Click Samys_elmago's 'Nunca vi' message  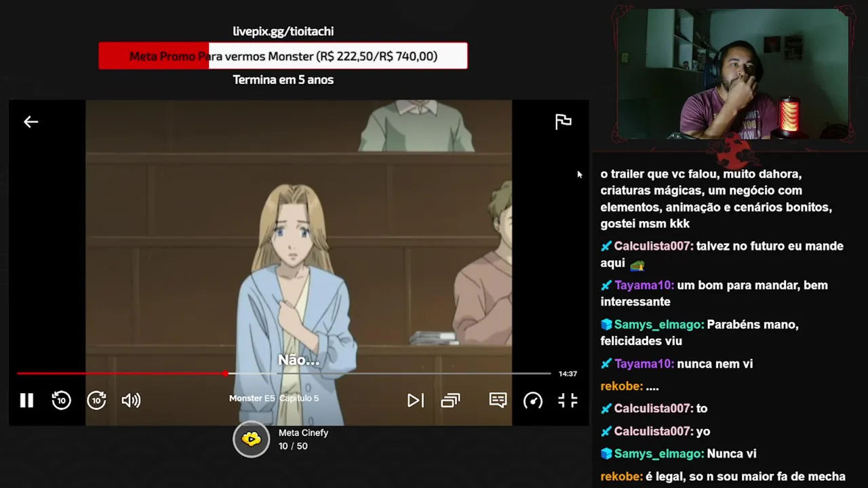tap(678, 454)
